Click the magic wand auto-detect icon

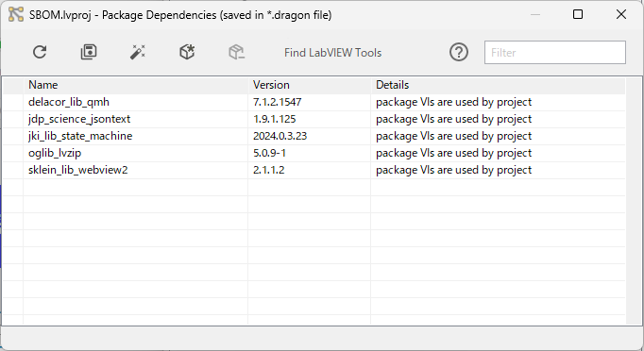click(138, 52)
